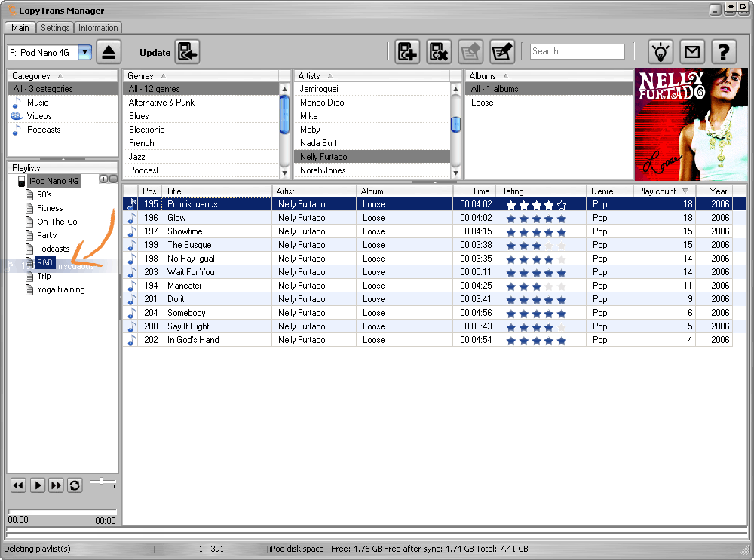Image resolution: width=754 pixels, height=560 pixels.
Task: Click music note icon of Glow row
Action: [x=130, y=219]
